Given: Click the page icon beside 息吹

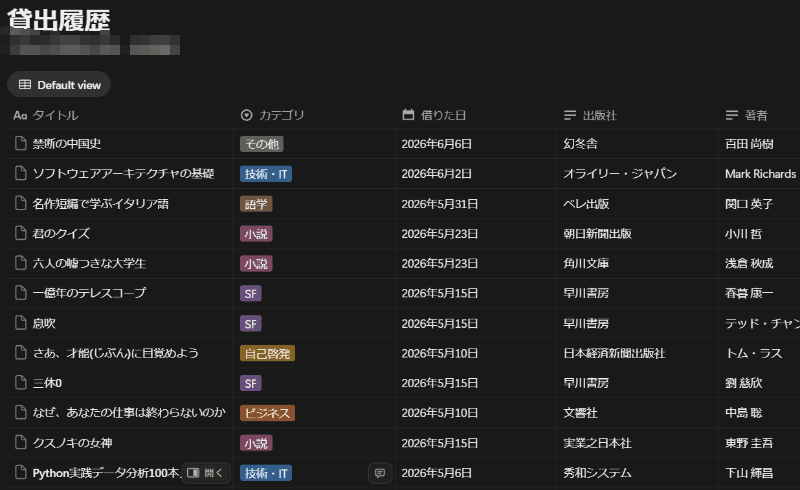Looking at the screenshot, I should 20,323.
